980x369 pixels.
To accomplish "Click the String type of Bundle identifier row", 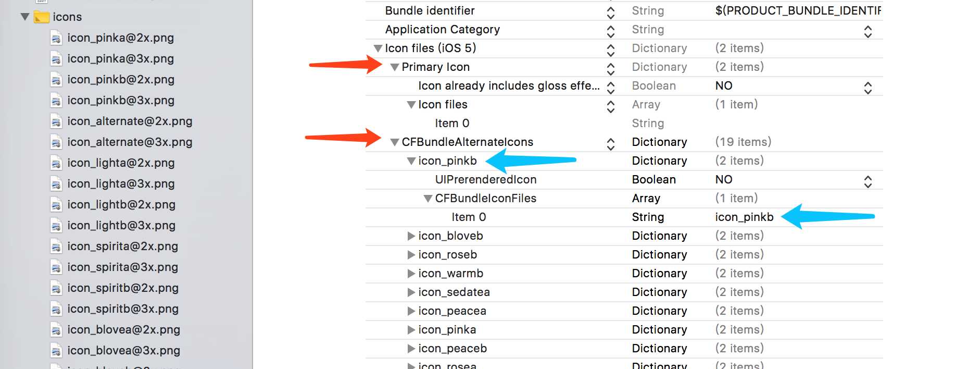I will [648, 11].
